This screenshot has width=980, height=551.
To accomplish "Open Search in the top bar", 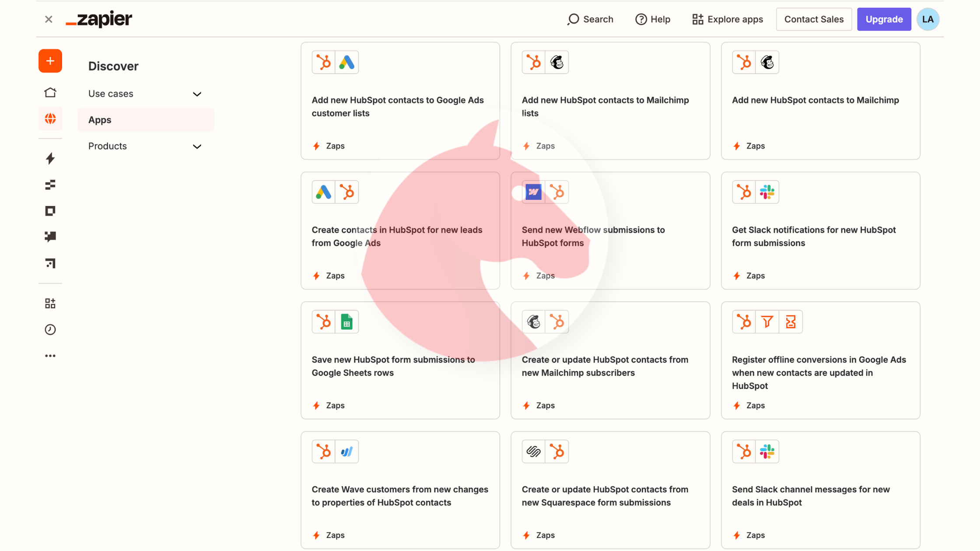I will 590,19.
